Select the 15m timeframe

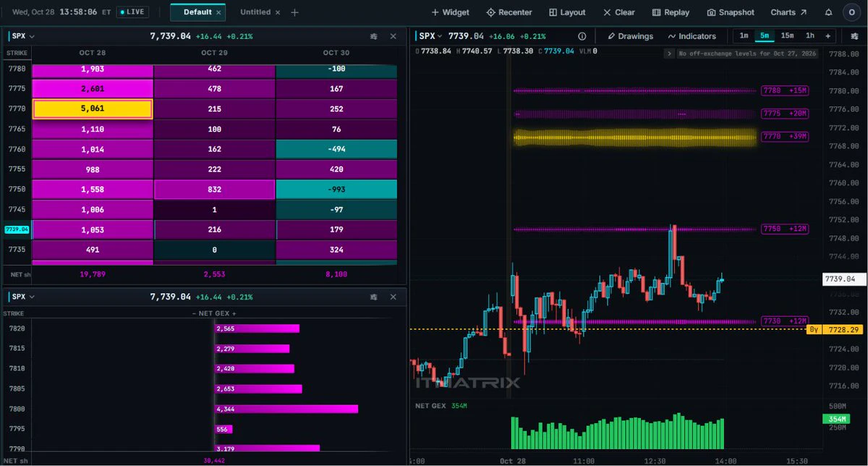pyautogui.click(x=787, y=36)
